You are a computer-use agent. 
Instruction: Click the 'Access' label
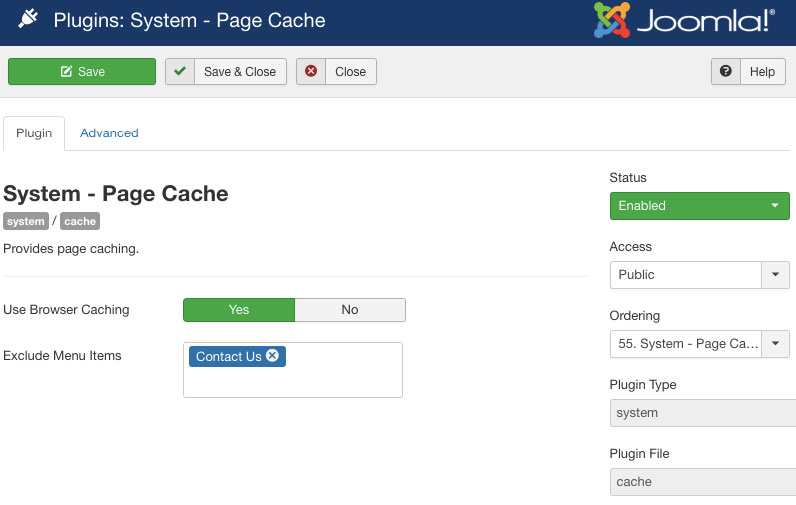click(x=631, y=247)
